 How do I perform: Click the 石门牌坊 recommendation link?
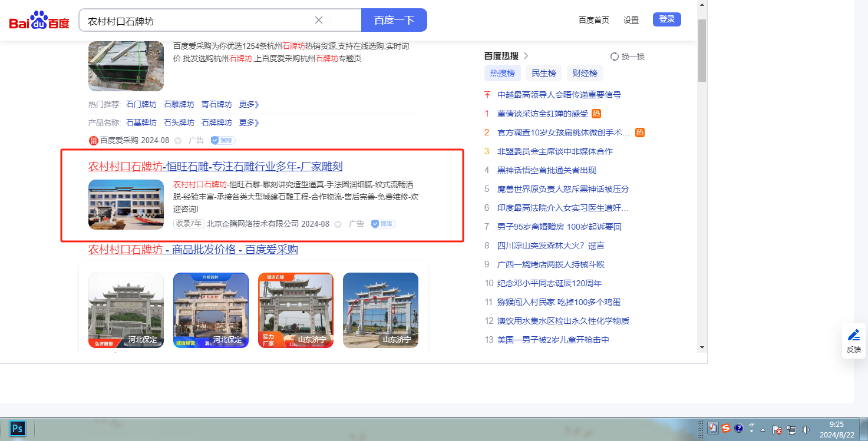[x=141, y=104]
